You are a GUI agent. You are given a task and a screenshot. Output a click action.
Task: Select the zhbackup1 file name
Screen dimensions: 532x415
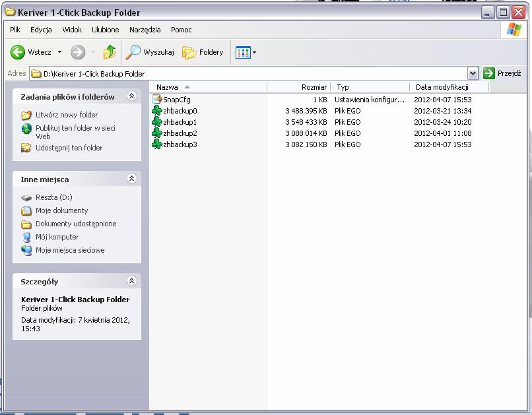(180, 122)
